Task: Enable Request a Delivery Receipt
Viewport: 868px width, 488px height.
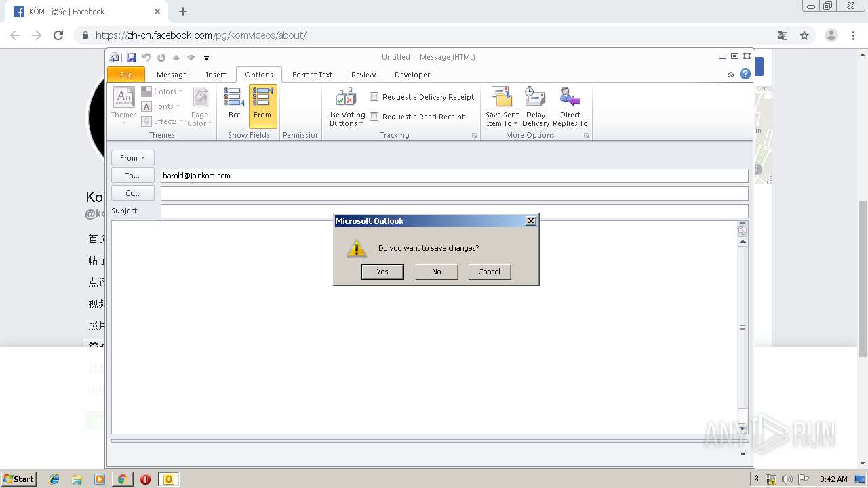Action: tap(374, 97)
